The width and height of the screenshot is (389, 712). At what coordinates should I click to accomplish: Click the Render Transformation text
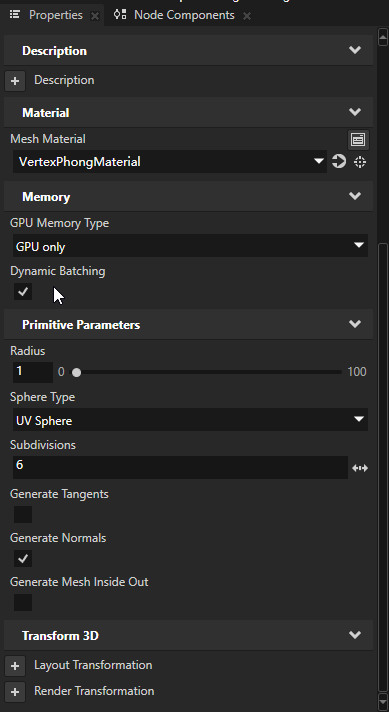click(x=94, y=691)
